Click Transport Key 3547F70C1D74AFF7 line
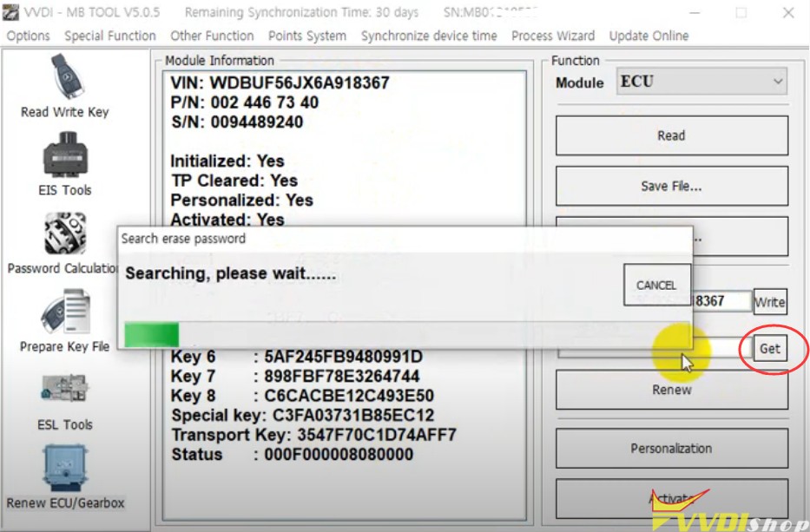The width and height of the screenshot is (810, 532). coord(314,435)
